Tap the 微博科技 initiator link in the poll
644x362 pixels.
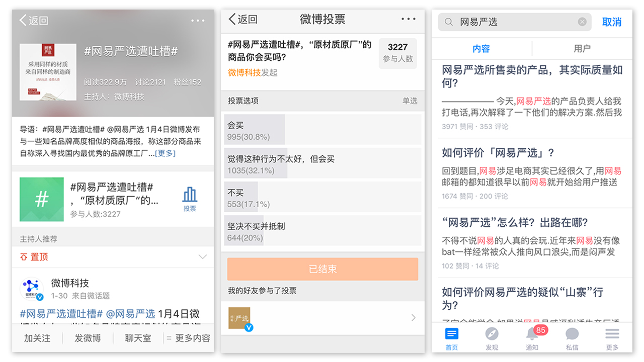(245, 72)
